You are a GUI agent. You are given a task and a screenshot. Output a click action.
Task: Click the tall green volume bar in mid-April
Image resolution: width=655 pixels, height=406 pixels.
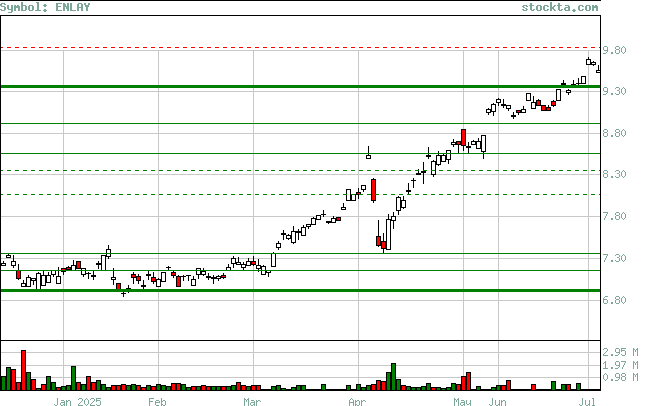click(393, 377)
